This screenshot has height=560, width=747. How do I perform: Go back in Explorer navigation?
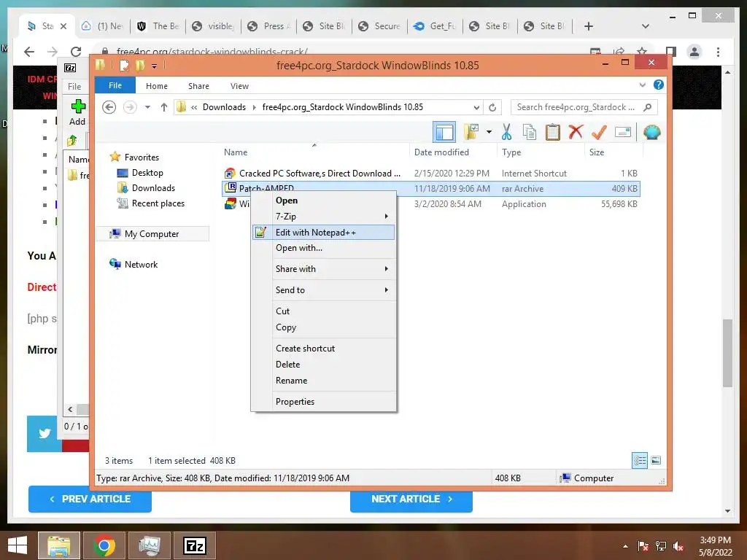[x=109, y=107]
